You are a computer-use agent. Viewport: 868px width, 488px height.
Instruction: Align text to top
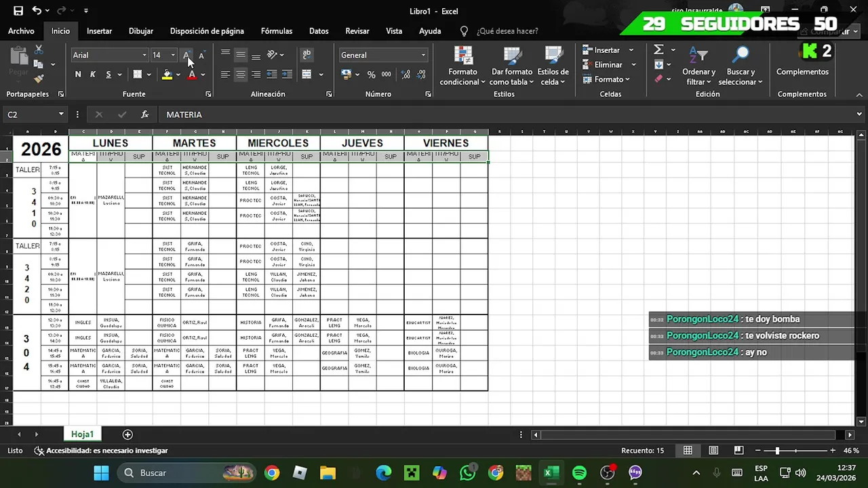coord(225,55)
